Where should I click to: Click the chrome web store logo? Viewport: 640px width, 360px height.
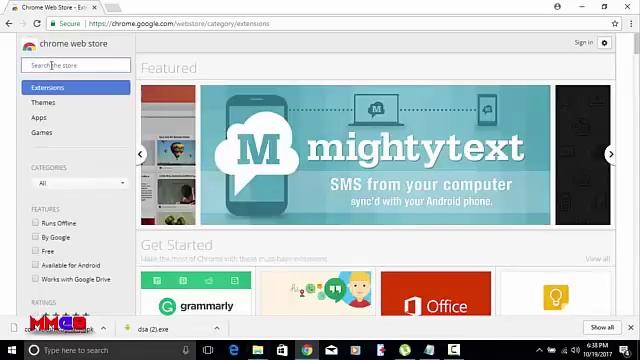[x=29, y=46]
